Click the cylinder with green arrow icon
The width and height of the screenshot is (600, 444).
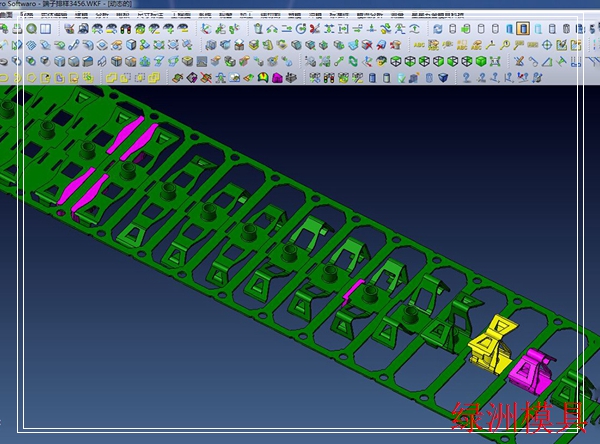[x=466, y=29]
